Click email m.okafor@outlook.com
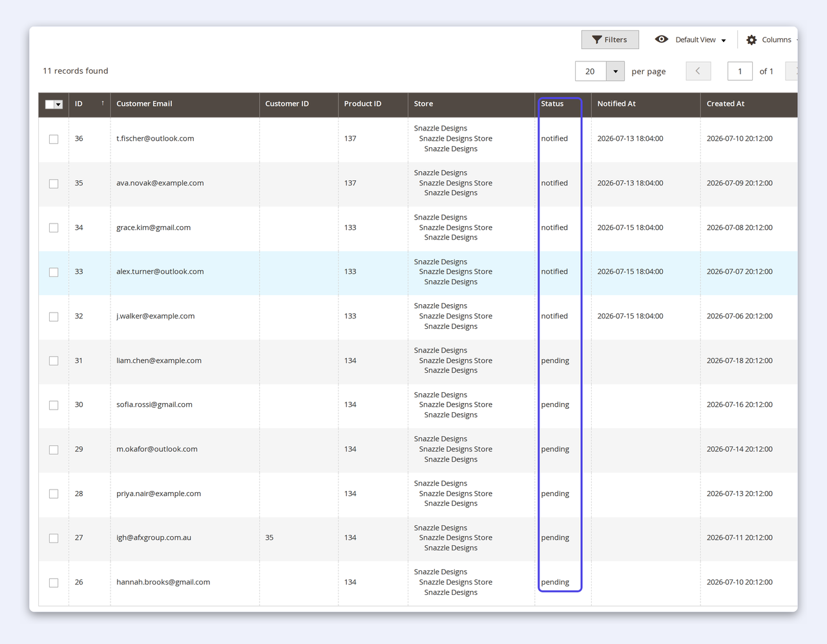 157,450
